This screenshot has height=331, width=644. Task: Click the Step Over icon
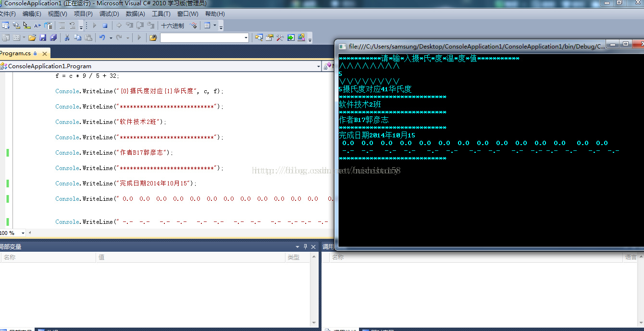[140, 25]
